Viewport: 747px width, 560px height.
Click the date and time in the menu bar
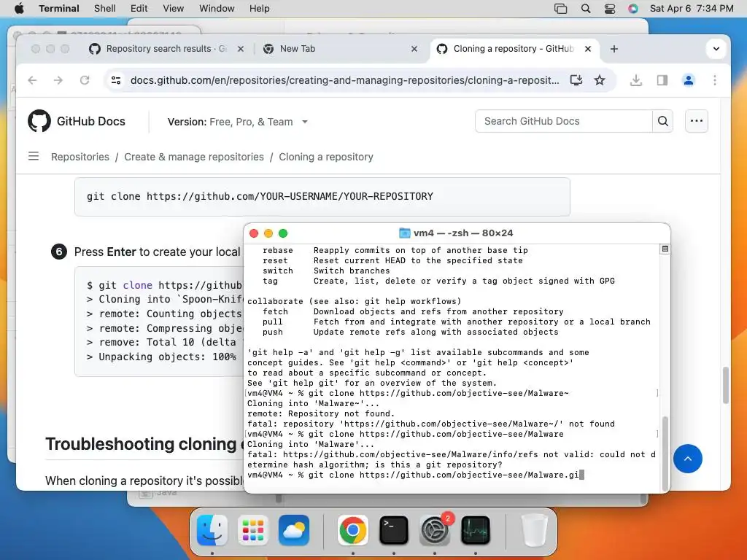(x=692, y=9)
